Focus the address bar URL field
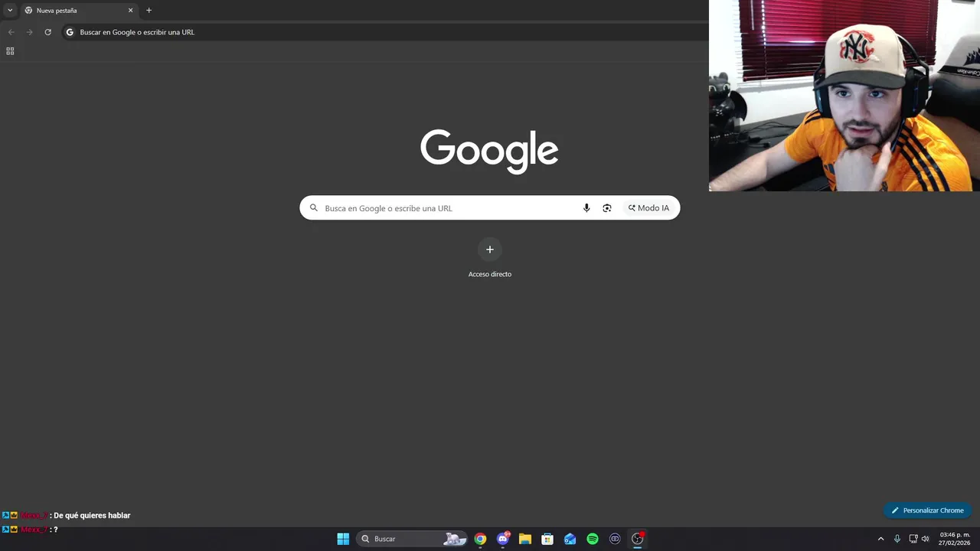This screenshot has height=551, width=980. [383, 32]
